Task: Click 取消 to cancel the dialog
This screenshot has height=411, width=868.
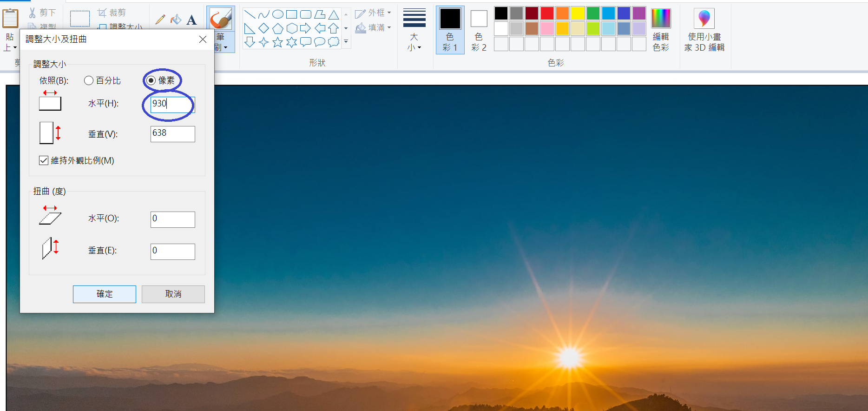Action: click(x=173, y=294)
